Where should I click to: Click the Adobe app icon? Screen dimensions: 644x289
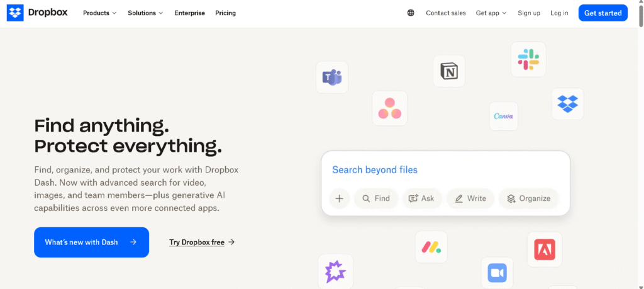pyautogui.click(x=545, y=249)
